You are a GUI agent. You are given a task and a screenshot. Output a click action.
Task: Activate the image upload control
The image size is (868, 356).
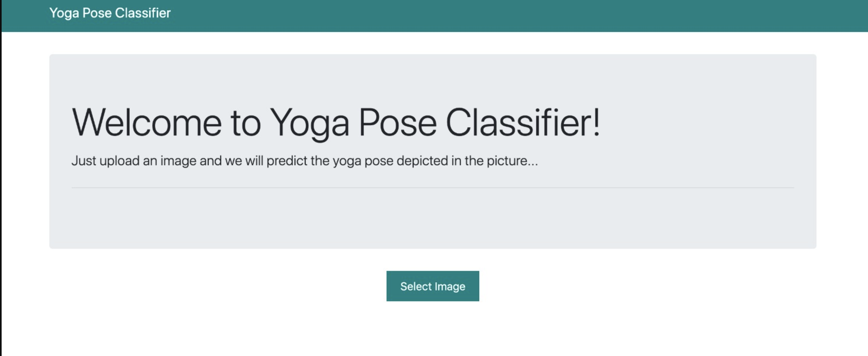433,286
